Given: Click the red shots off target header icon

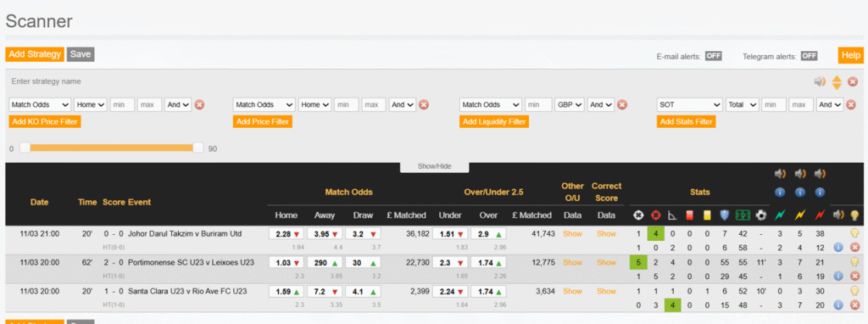Looking at the screenshot, I should pyautogui.click(x=655, y=215).
